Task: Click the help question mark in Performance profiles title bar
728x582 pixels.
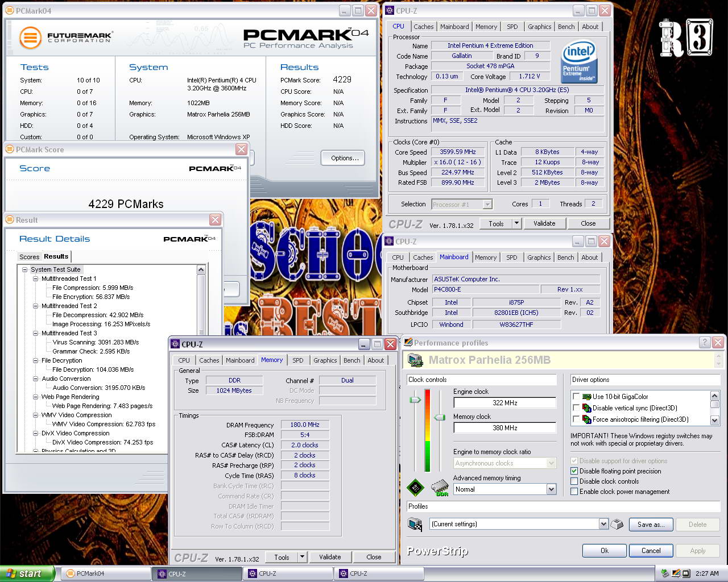Action: click(x=705, y=342)
